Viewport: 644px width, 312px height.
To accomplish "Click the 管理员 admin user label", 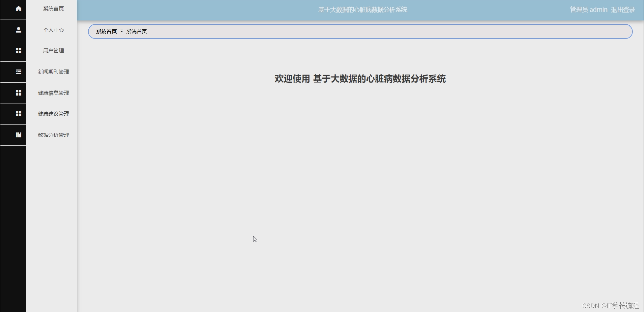I will point(589,10).
